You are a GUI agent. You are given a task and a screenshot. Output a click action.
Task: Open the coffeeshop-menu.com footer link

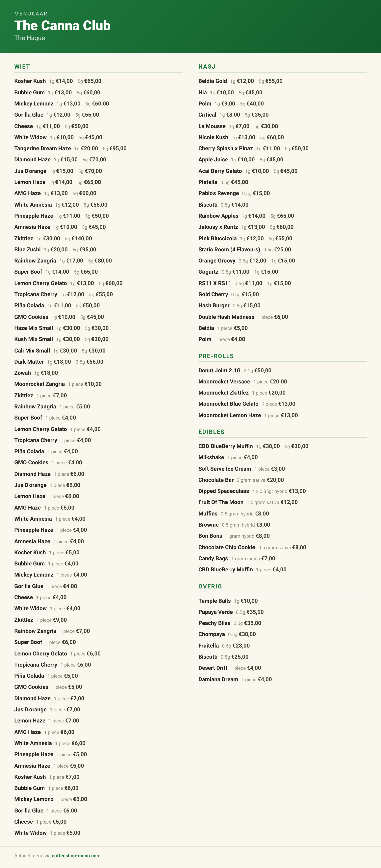tap(76, 856)
